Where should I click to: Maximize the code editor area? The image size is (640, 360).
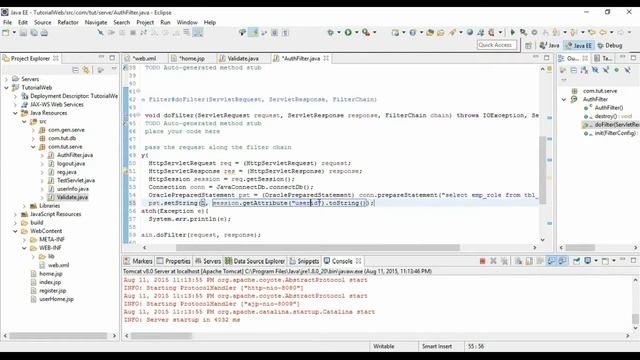pos(547,58)
